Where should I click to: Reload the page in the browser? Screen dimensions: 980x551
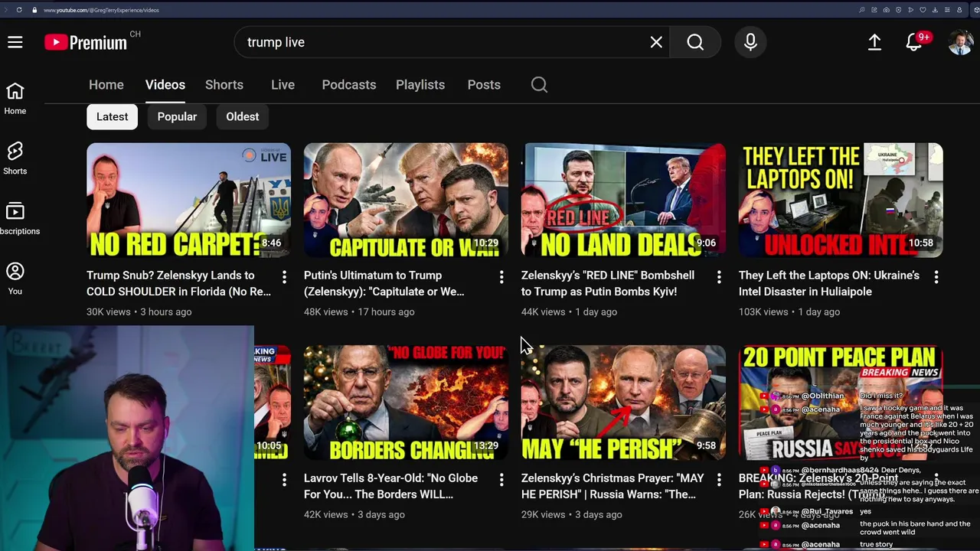tap(19, 10)
